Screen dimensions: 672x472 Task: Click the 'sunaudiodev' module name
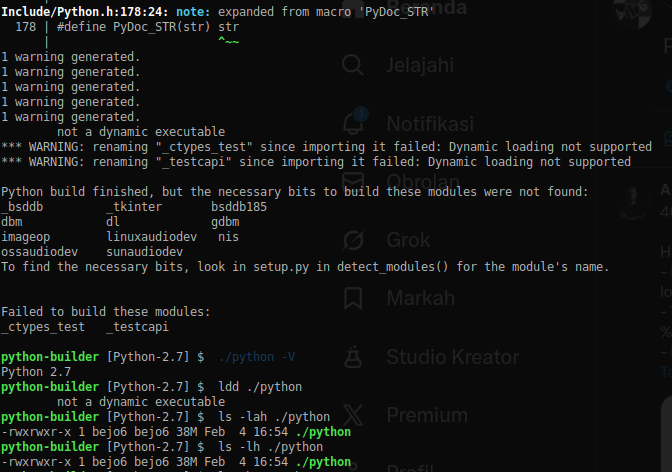pyautogui.click(x=144, y=252)
